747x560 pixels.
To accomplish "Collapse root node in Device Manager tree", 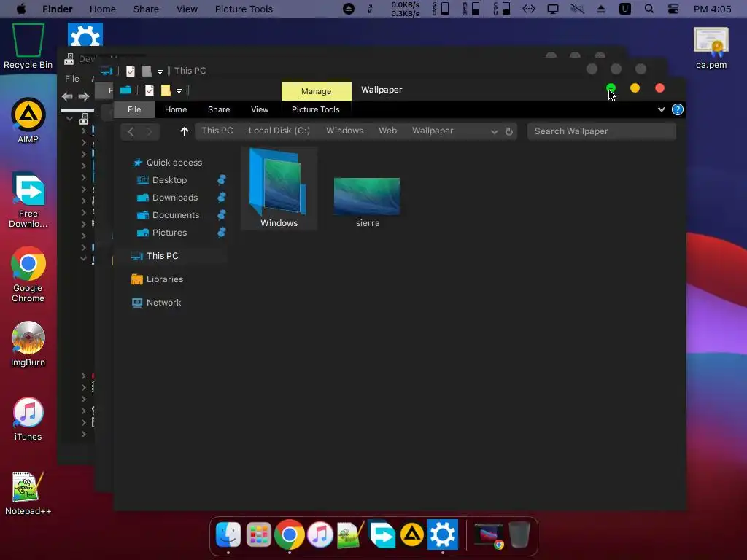I will click(x=69, y=118).
